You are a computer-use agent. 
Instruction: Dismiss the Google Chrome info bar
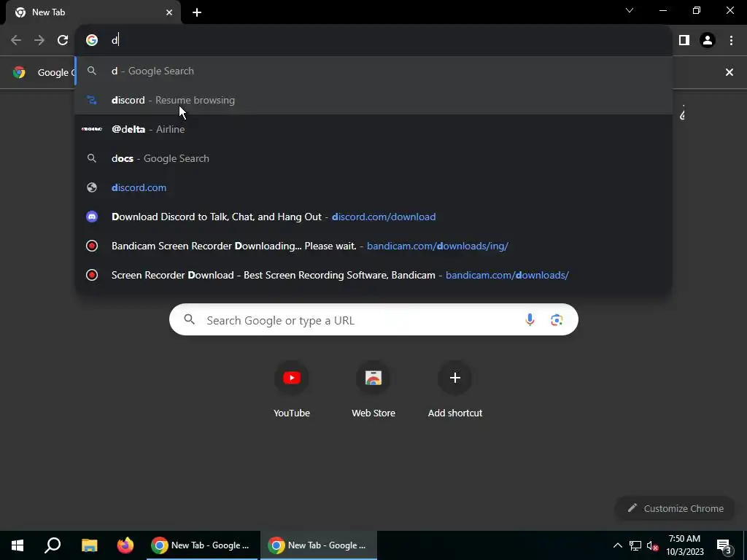coord(729,72)
